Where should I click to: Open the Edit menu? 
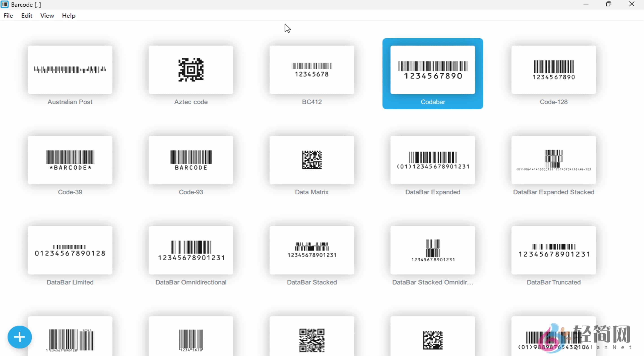click(26, 15)
